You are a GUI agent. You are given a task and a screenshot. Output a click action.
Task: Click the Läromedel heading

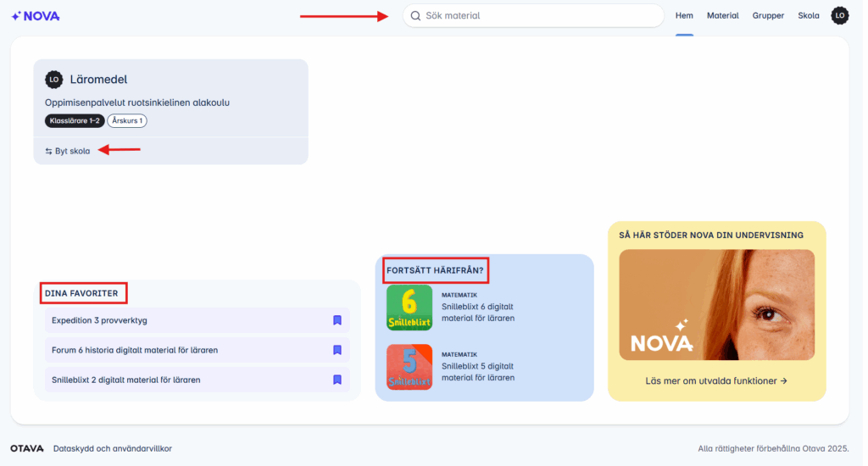[x=98, y=80]
